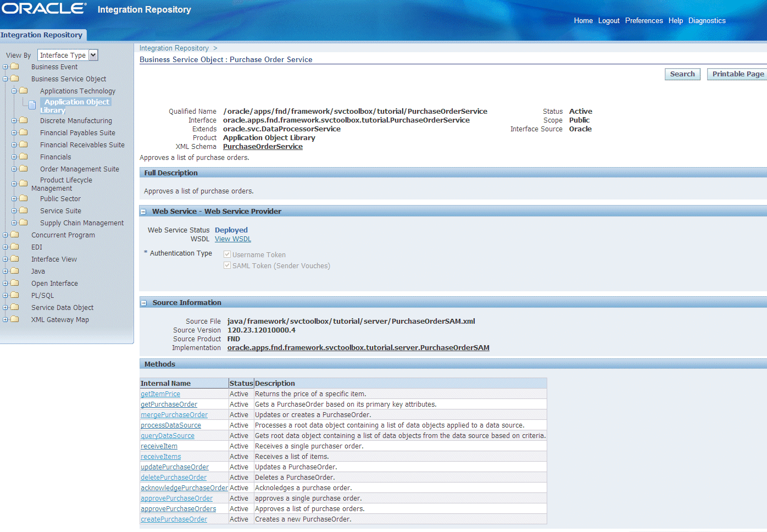The width and height of the screenshot is (767, 532).
Task: Collapse the Applications Technology node
Action: pyautogui.click(x=14, y=91)
